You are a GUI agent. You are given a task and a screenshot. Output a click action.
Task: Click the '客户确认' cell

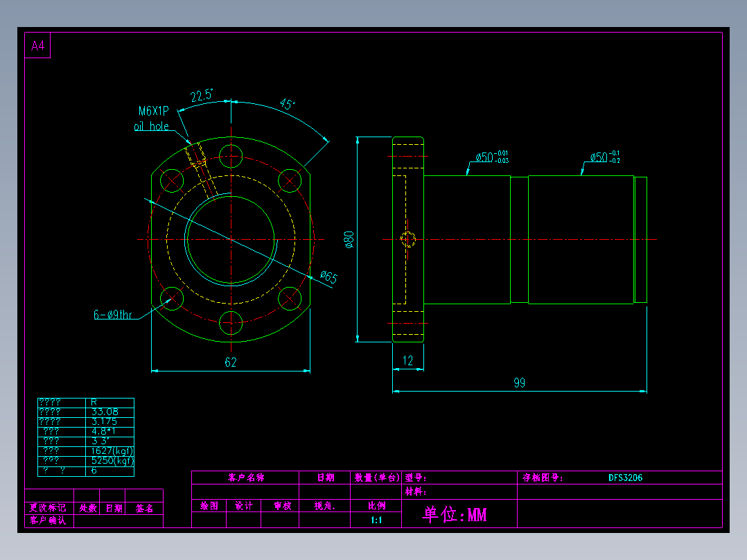tap(48, 520)
